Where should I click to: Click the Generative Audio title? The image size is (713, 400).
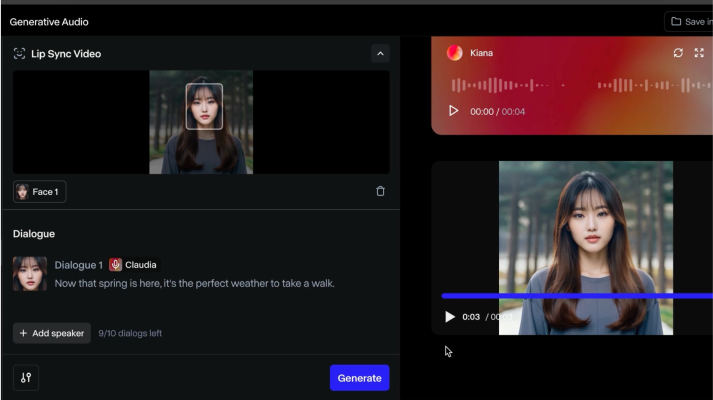(47, 21)
